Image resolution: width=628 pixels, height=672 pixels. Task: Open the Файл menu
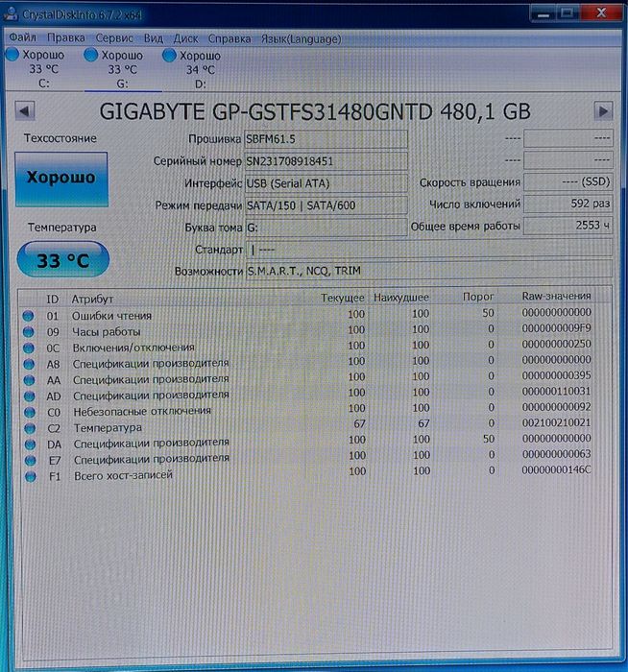pos(23,37)
